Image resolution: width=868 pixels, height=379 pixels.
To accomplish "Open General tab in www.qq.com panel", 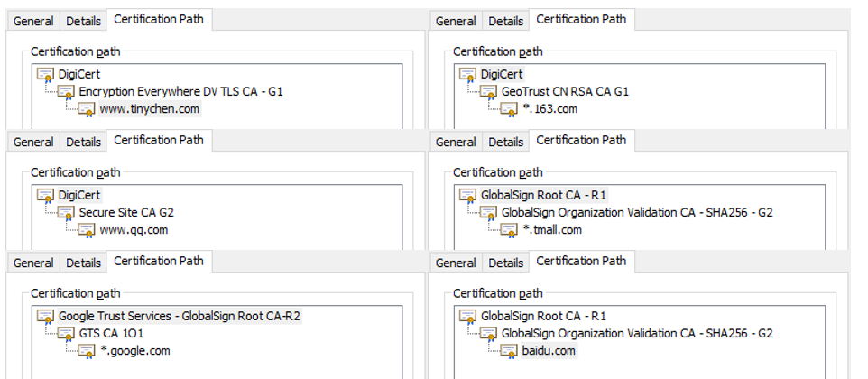I will (33, 142).
